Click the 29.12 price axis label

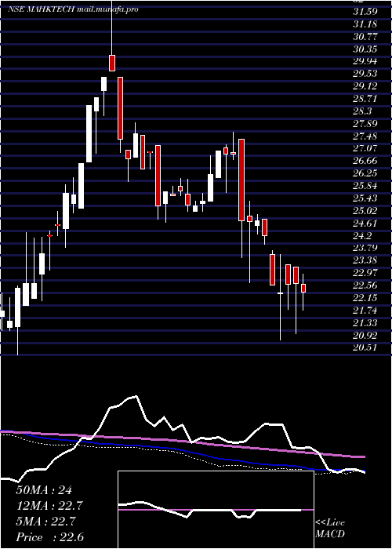(x=365, y=86)
